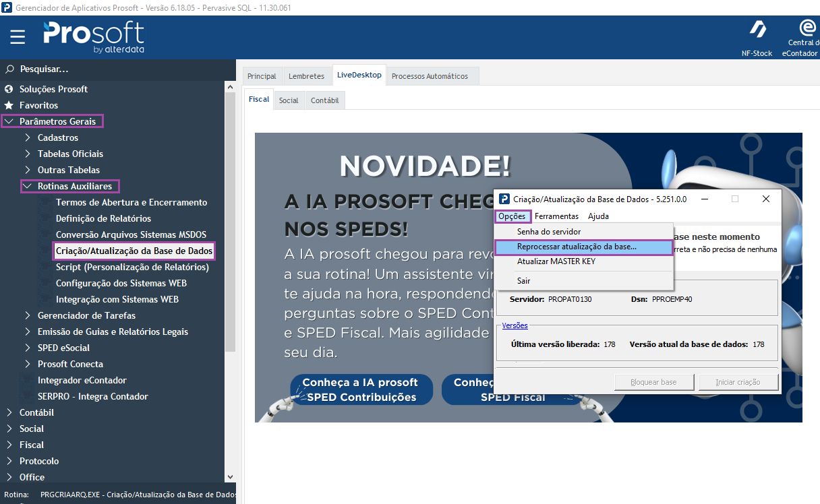The width and height of the screenshot is (820, 504).
Task: Select the LiveDesktop tab
Action: coord(359,75)
